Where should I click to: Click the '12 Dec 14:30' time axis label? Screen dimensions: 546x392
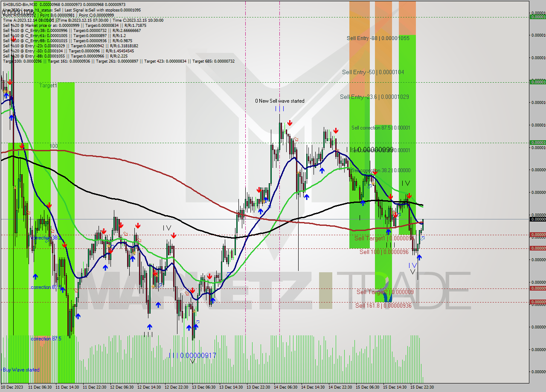pyautogui.click(x=149, y=387)
